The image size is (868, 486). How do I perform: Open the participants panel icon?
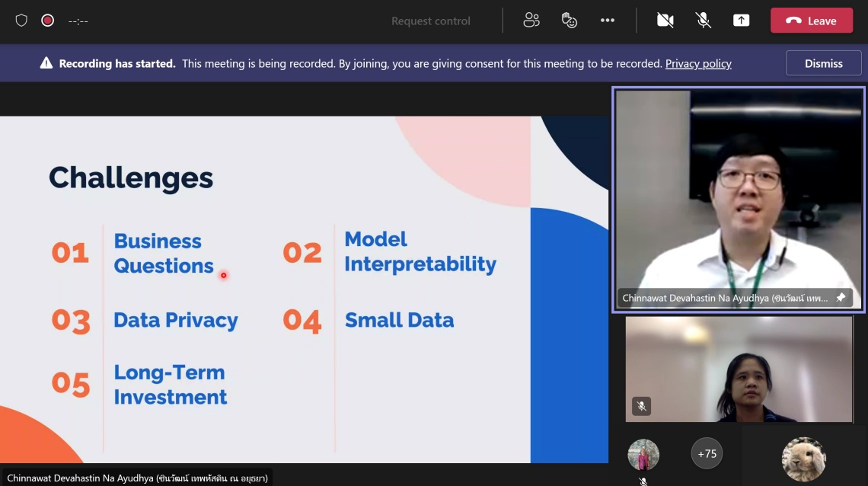(531, 21)
